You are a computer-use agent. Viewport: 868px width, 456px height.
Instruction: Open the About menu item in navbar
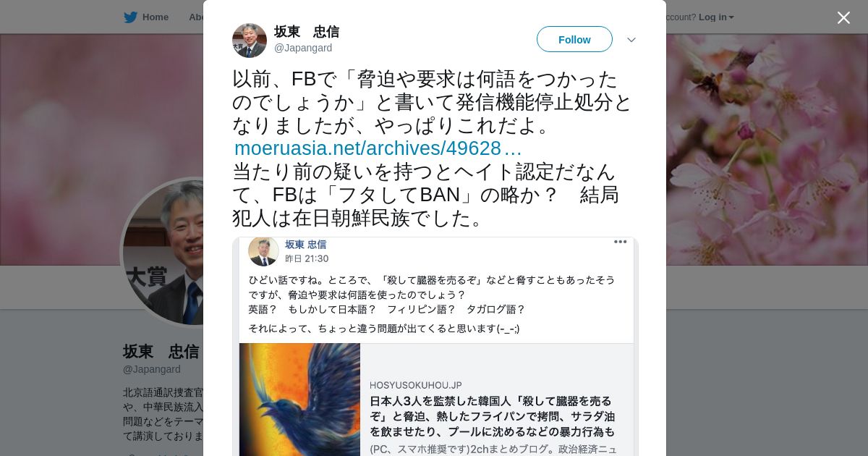[x=196, y=17]
